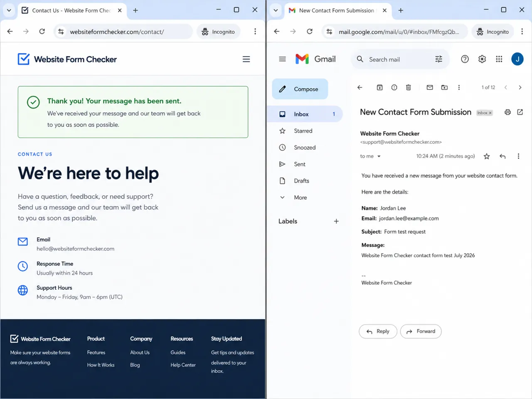Show Gmail search options filter
The height and width of the screenshot is (399, 532).
(x=439, y=59)
